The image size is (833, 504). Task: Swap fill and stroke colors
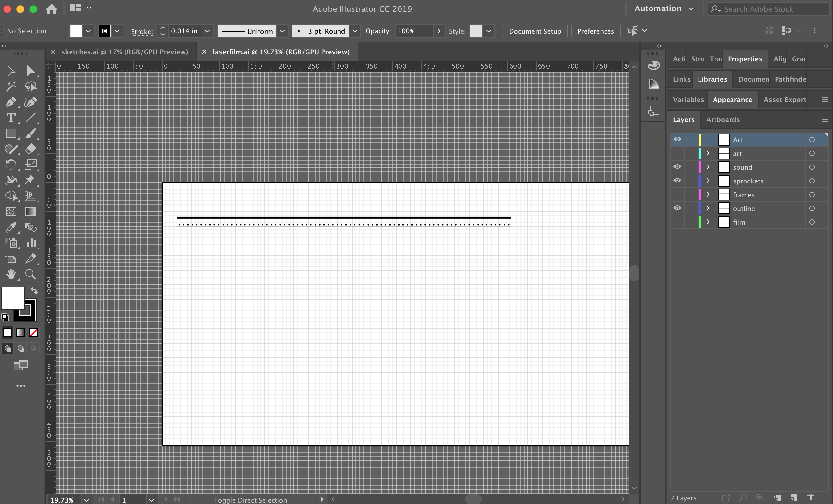coord(34,291)
